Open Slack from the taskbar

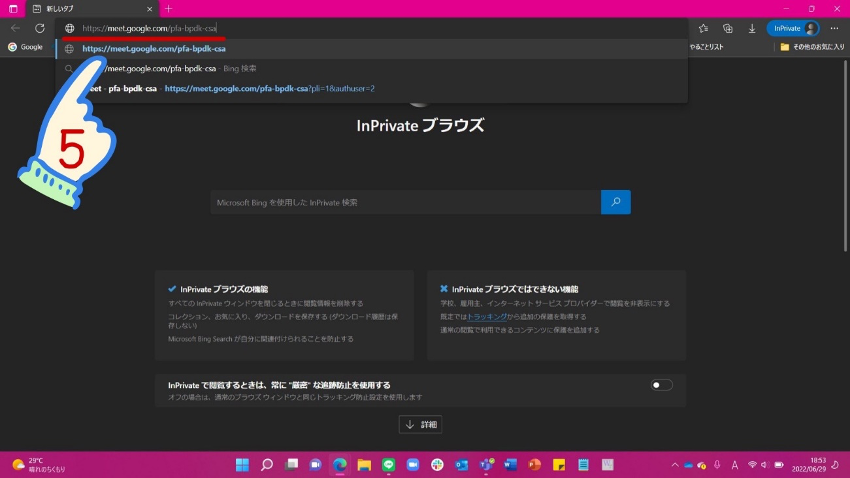[x=437, y=464]
